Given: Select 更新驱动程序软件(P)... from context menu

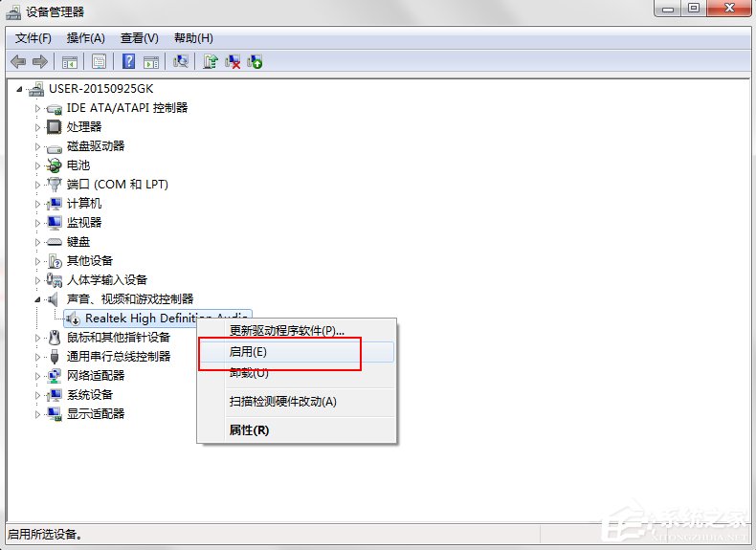Looking at the screenshot, I should (x=287, y=331).
